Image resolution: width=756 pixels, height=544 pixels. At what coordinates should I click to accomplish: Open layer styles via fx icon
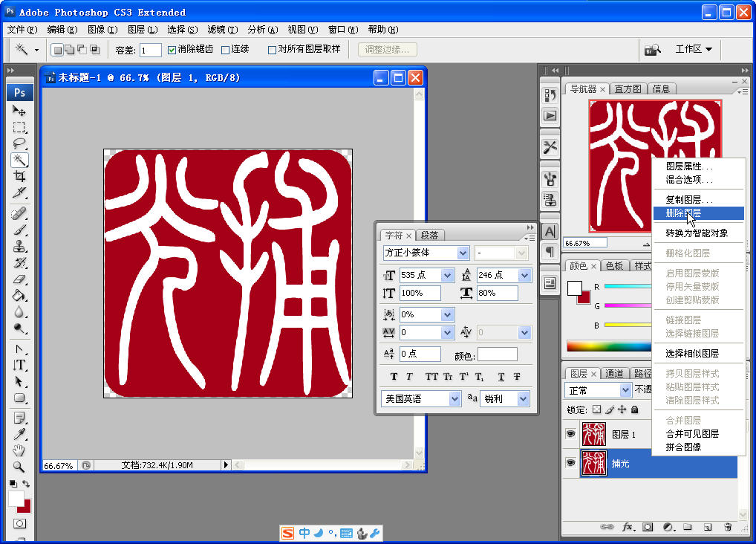(628, 527)
